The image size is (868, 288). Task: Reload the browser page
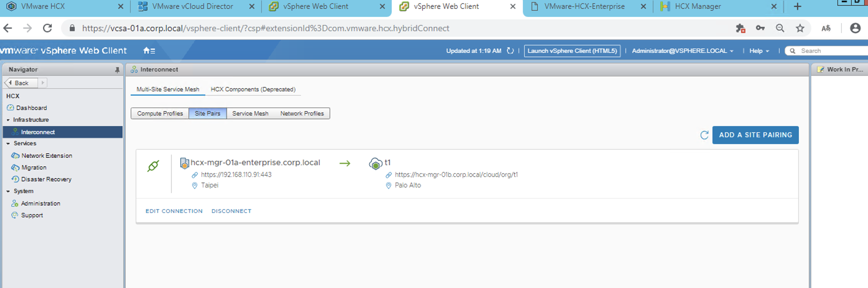coord(48,28)
